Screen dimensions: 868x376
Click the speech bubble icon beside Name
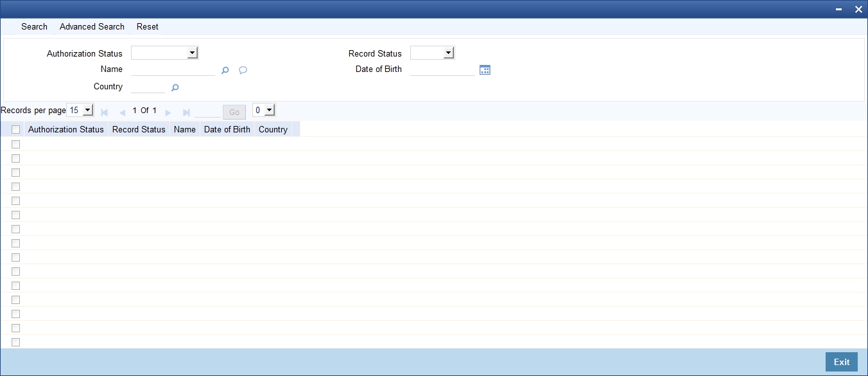coord(243,71)
